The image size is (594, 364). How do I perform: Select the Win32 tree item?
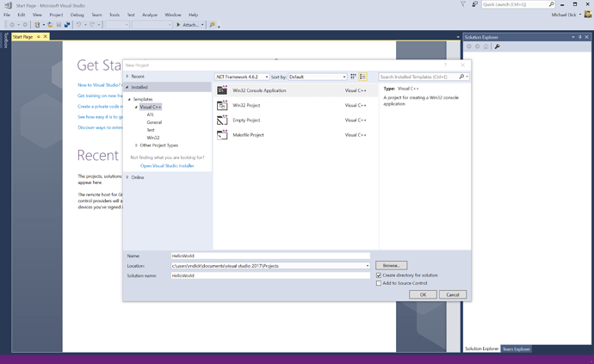pos(153,138)
